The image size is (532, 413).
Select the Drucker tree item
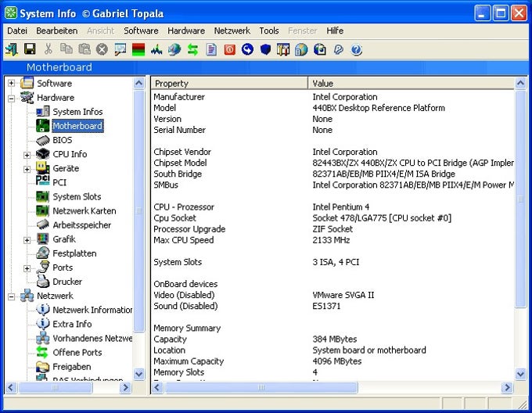pyautogui.click(x=67, y=282)
